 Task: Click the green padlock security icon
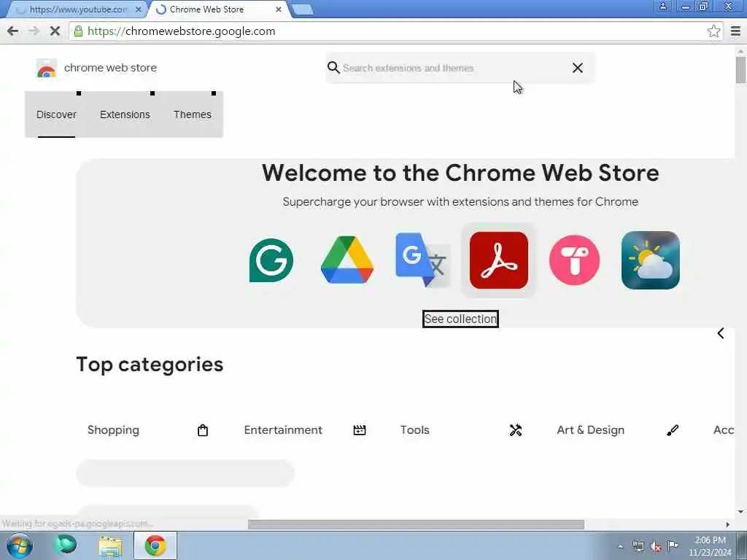(x=78, y=31)
